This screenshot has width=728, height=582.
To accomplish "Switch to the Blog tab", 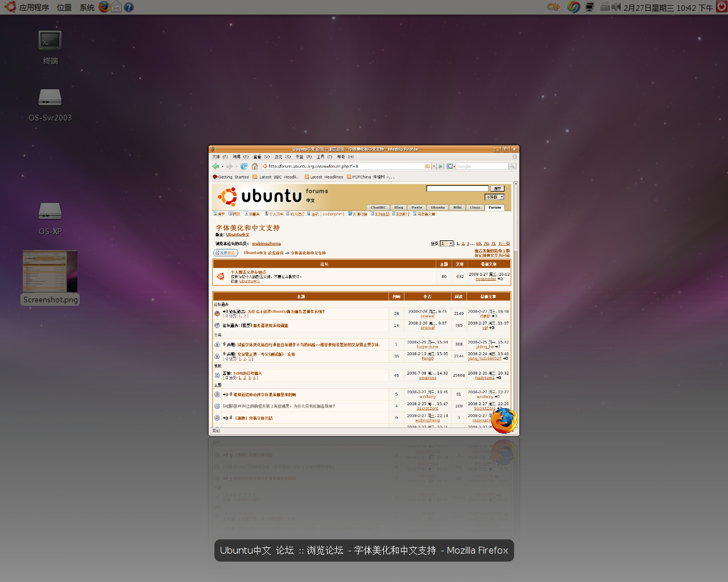I will [x=399, y=207].
